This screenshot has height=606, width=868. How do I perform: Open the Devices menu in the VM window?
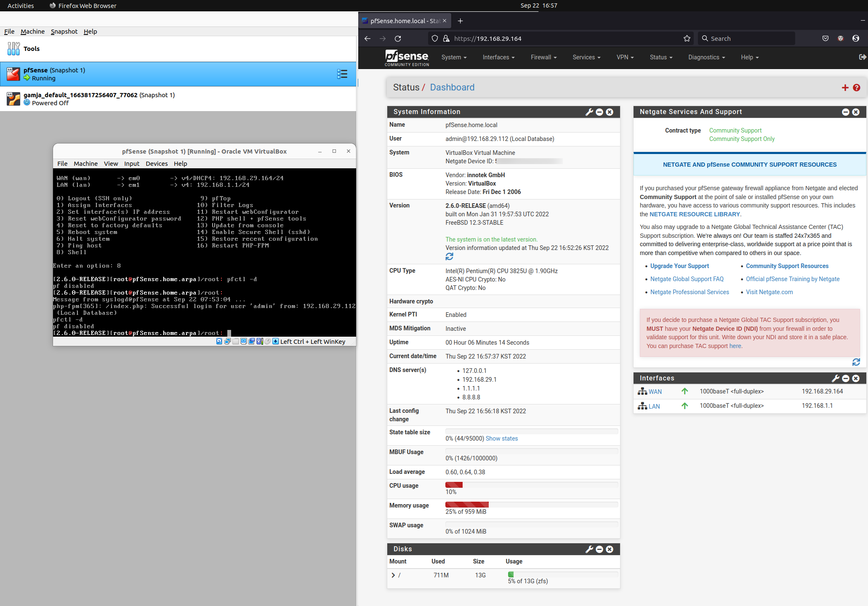[x=157, y=164]
